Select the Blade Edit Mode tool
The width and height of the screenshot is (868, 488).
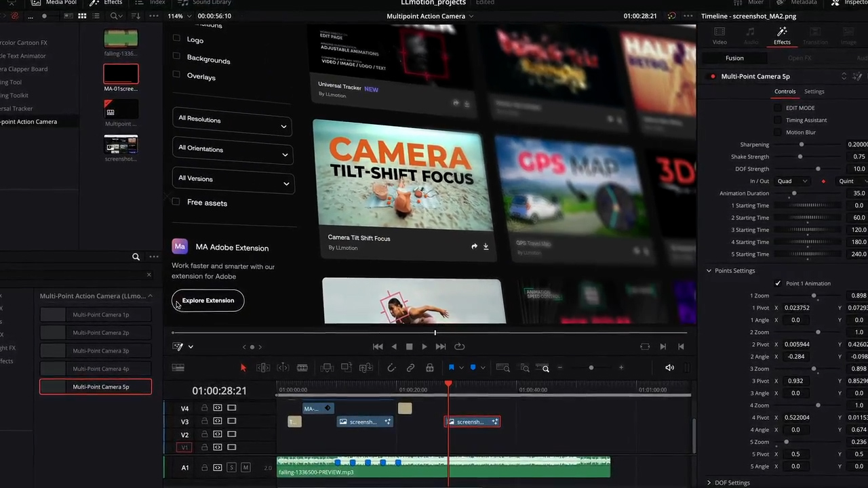pos(302,367)
